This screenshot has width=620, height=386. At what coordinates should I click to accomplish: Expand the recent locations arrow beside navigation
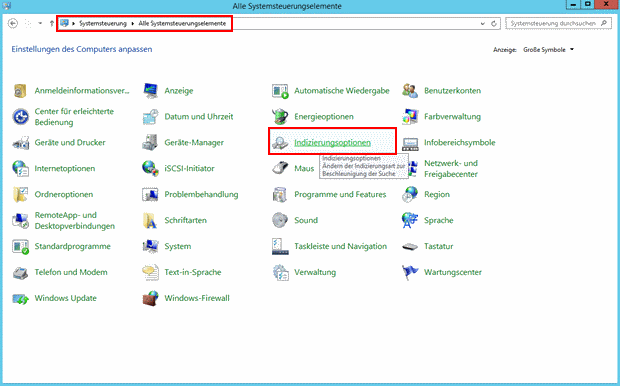tap(40, 23)
